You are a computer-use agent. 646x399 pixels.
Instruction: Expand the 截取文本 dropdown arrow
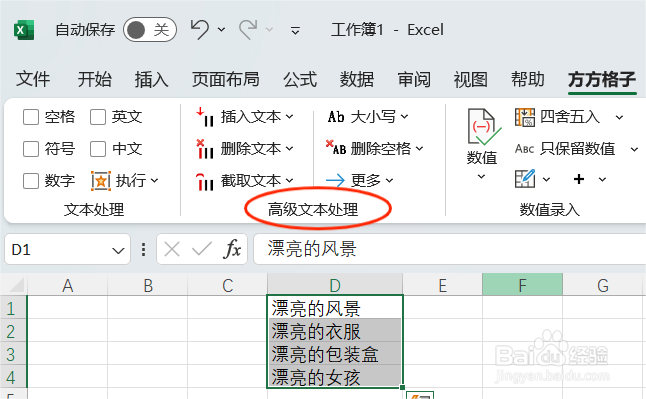click(x=290, y=181)
